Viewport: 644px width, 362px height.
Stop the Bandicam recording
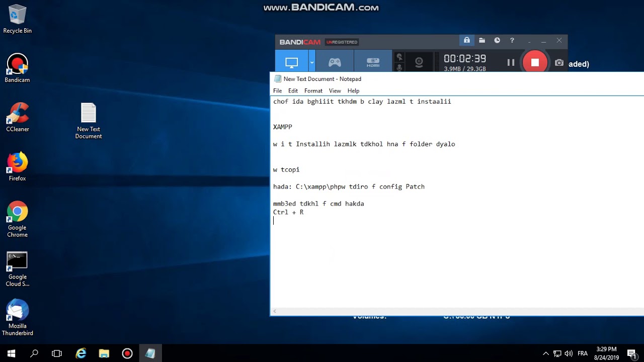pos(535,62)
